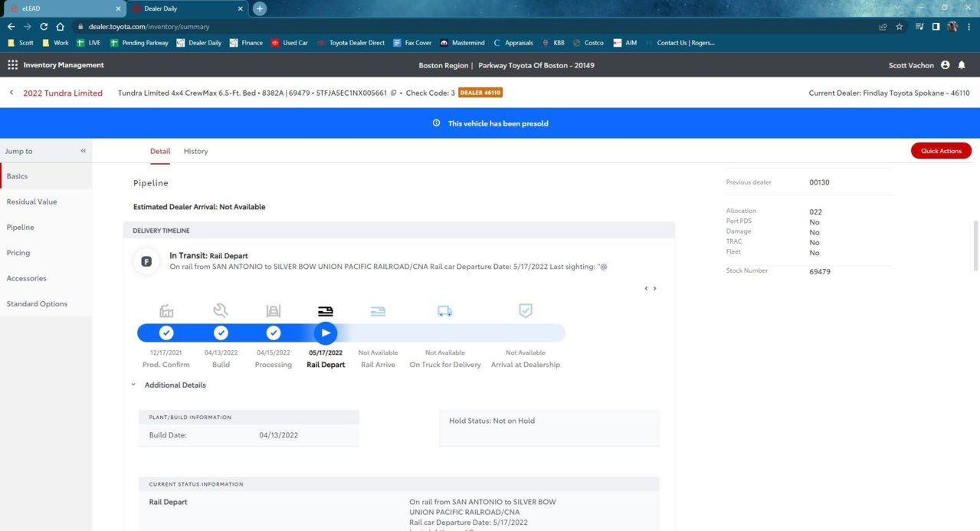Click the Rail Depart train icon
The image size is (980, 531).
pyautogui.click(x=326, y=311)
